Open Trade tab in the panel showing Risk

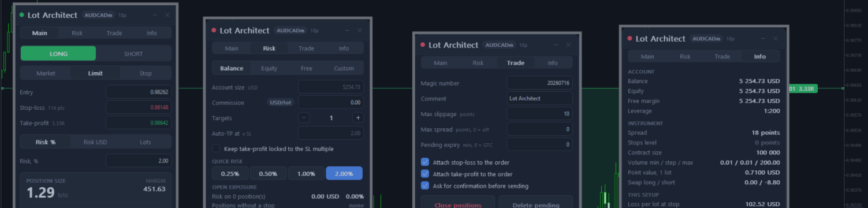tap(306, 49)
